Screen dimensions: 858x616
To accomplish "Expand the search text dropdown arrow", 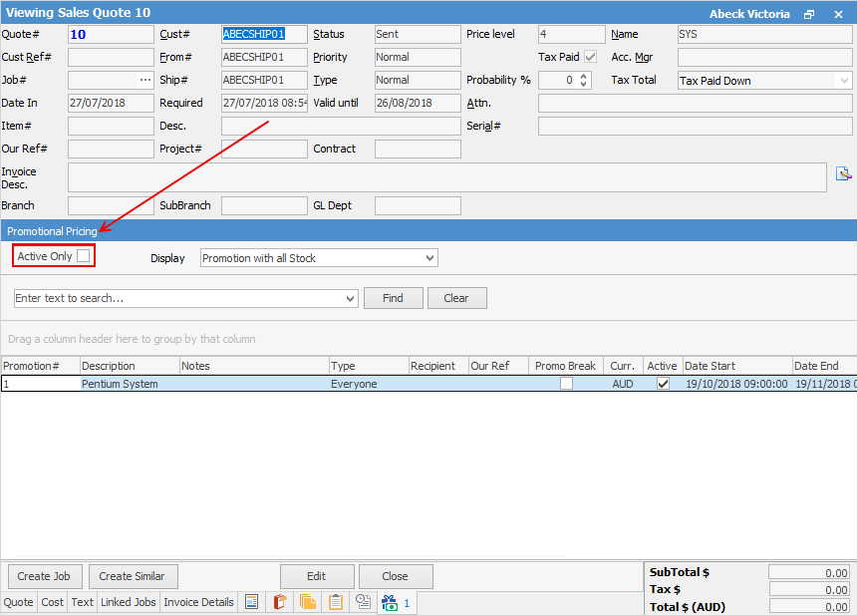I will point(350,298).
